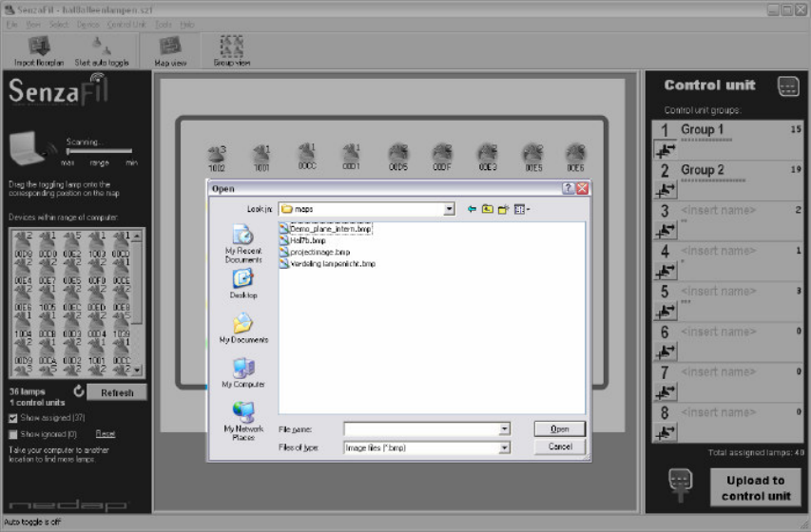This screenshot has width=811, height=532.
Task: Go back using the dialog's green arrow
Action: coord(472,209)
